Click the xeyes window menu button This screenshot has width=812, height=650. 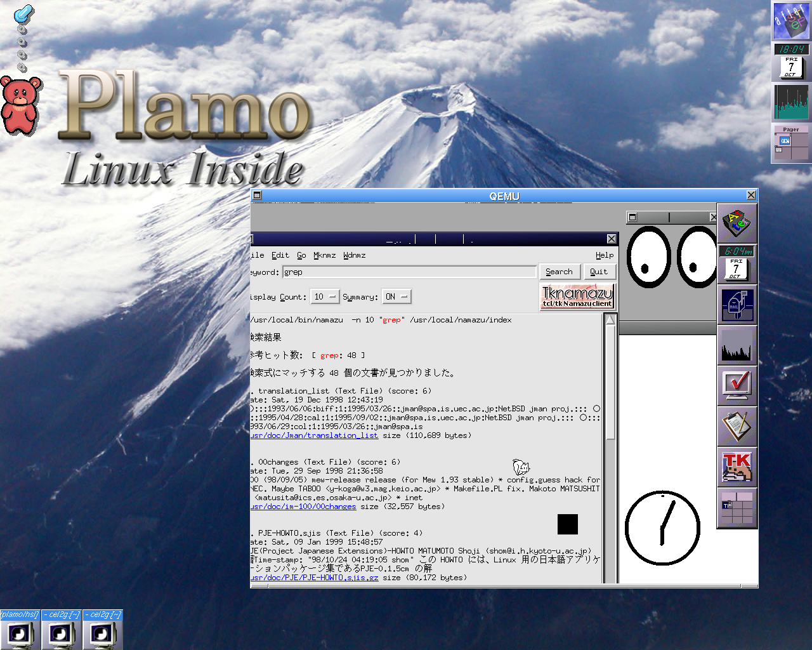(x=632, y=217)
